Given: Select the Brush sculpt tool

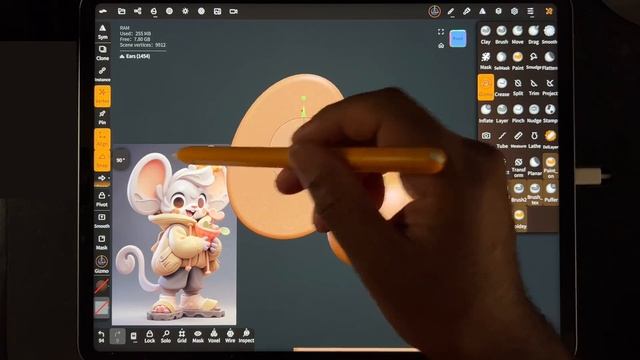Looking at the screenshot, I should pyautogui.click(x=501, y=35).
